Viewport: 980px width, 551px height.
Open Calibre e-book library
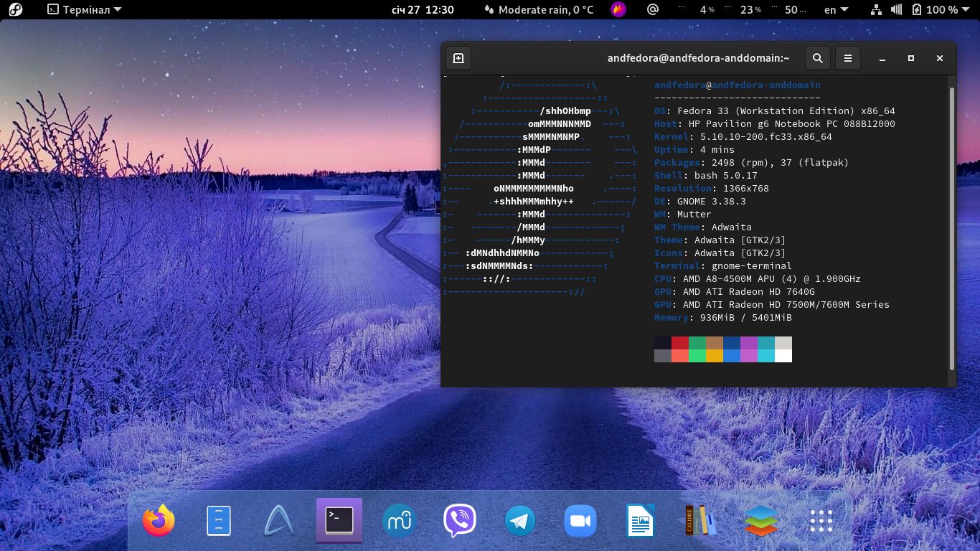700,521
